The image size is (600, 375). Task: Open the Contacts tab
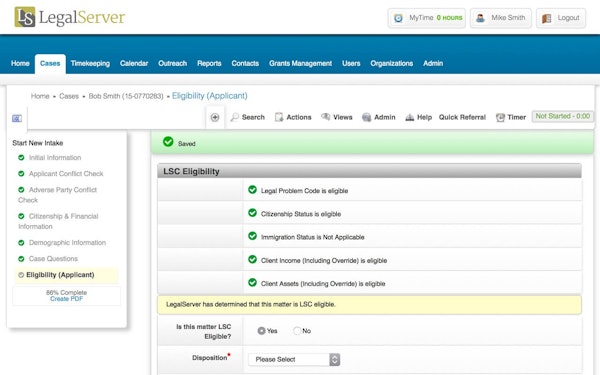point(245,64)
